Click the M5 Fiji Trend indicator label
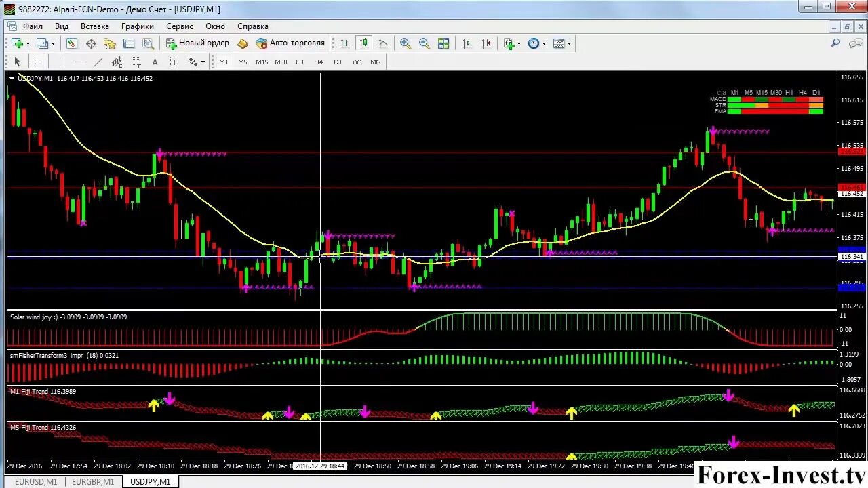Image resolution: width=868 pixels, height=488 pixels. pyautogui.click(x=43, y=427)
